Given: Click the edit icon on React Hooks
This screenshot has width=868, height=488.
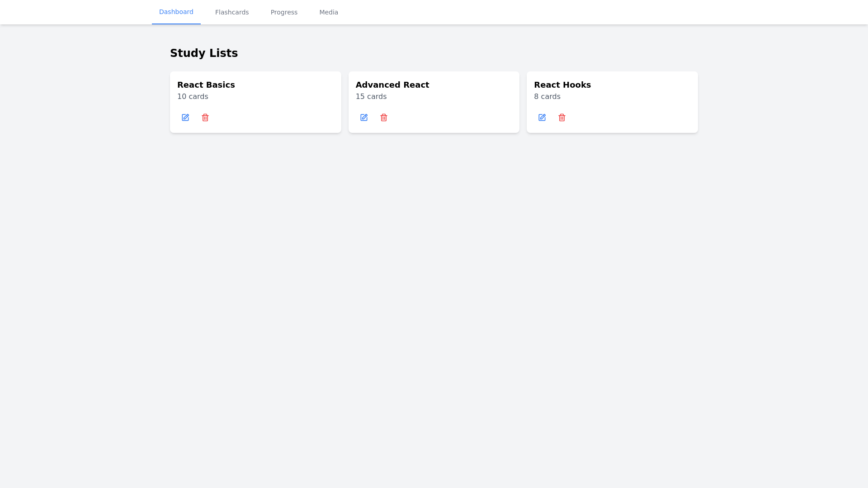Looking at the screenshot, I should (542, 117).
